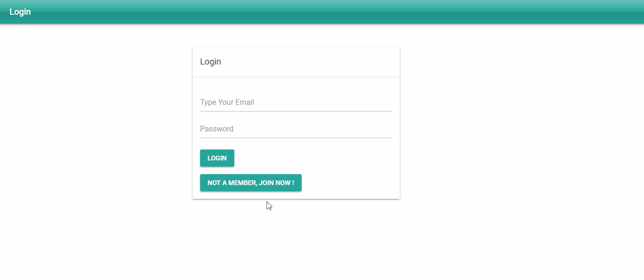The width and height of the screenshot is (644, 280).
Task: Open registration via JOIN NOW button
Action: click(x=251, y=183)
